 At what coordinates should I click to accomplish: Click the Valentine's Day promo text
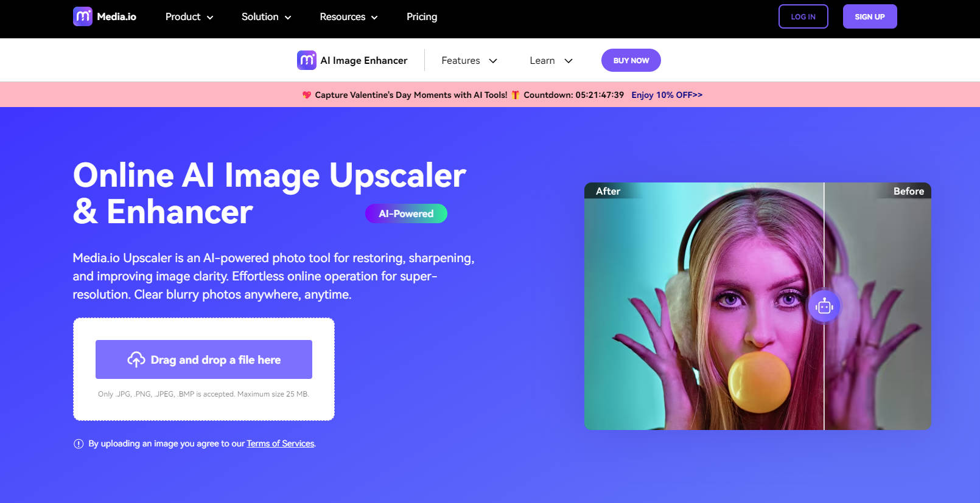[x=411, y=95]
